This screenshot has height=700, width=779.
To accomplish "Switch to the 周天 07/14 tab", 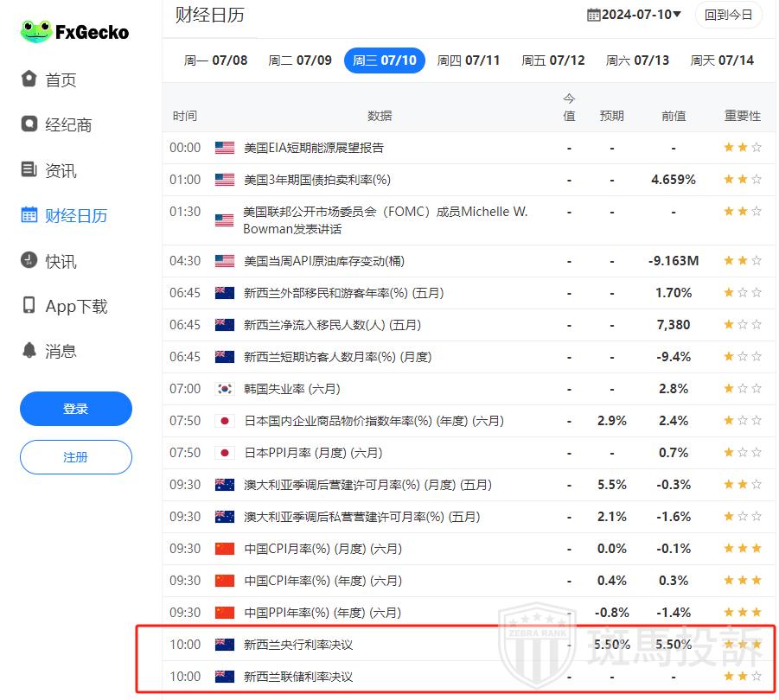I will [x=721, y=60].
